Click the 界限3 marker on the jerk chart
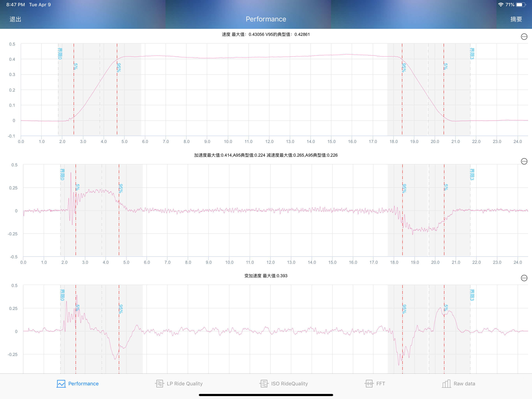 coord(472,295)
